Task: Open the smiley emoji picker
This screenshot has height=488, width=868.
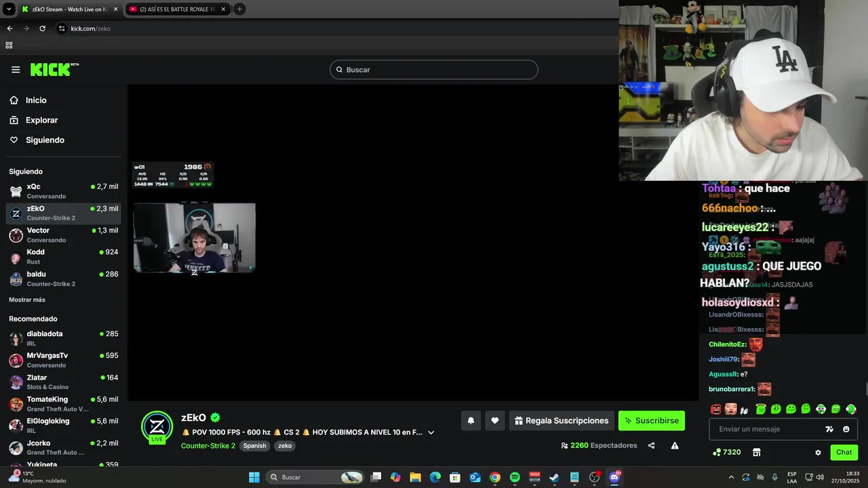Action: 846,429
